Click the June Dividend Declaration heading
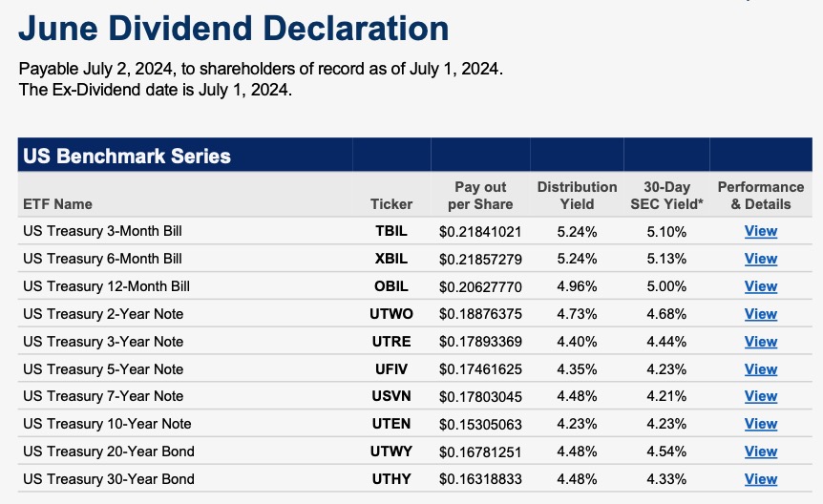Screen dimensions: 823x504 (234, 28)
